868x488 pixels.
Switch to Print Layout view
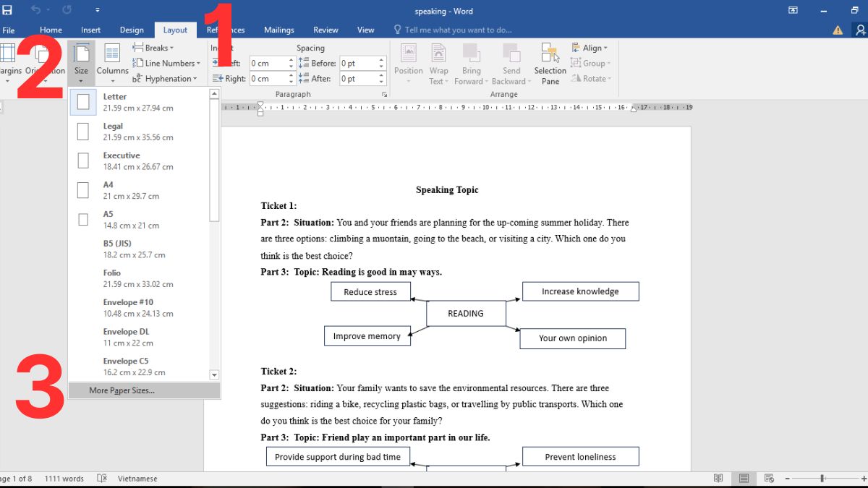744,479
